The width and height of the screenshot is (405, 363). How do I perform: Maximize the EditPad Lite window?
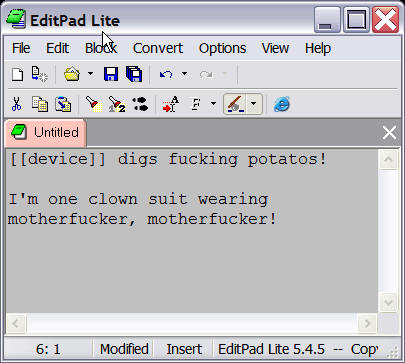356,20
